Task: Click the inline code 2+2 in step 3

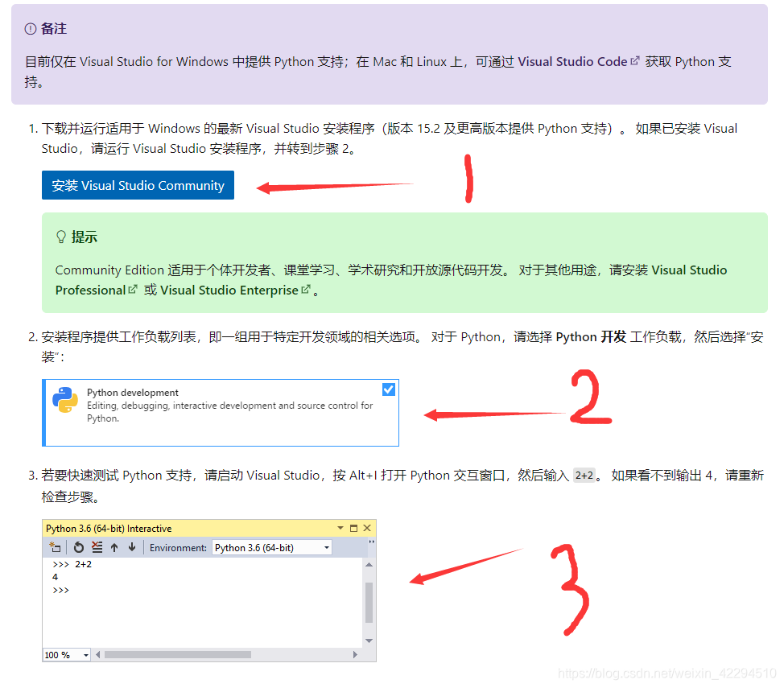Action: 584,475
